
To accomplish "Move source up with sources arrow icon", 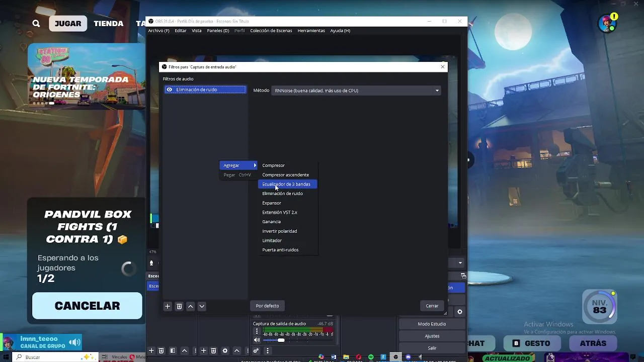I will pos(236,350).
